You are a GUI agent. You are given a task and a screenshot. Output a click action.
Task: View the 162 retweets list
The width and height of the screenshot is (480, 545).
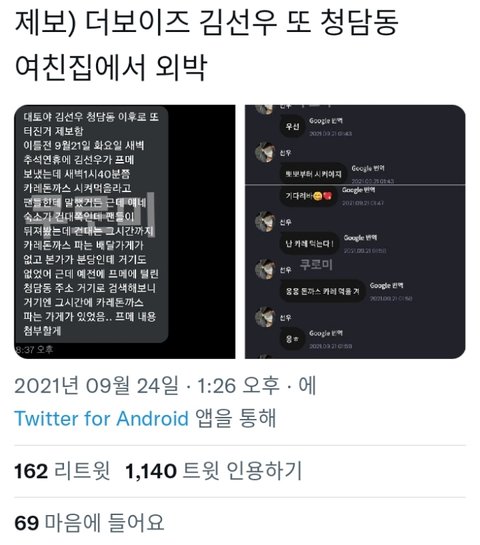[x=62, y=471]
